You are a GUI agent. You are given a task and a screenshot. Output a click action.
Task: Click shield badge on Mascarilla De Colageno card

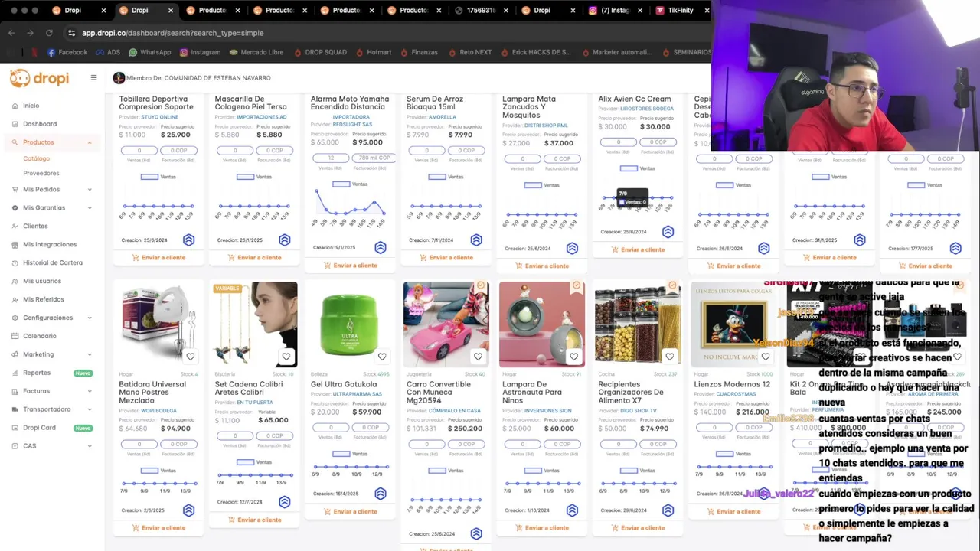pyautogui.click(x=285, y=240)
